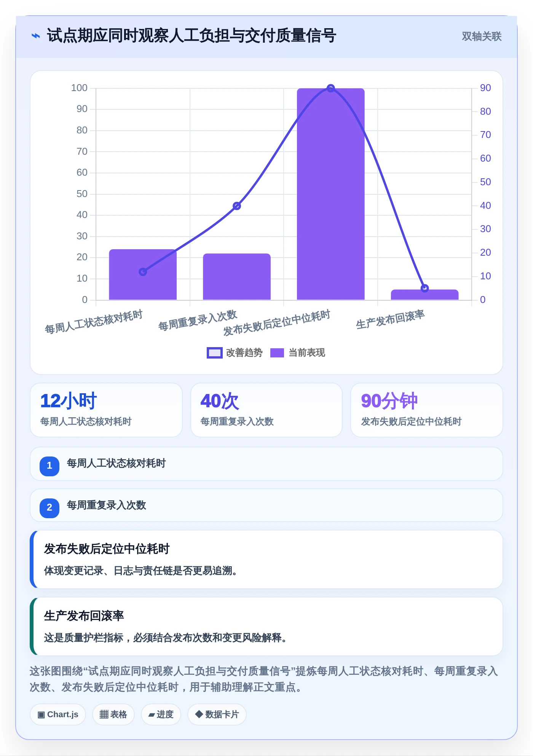Image resolution: width=533 pixels, height=756 pixels.
Task: Click left axis value 100
Action: point(79,88)
